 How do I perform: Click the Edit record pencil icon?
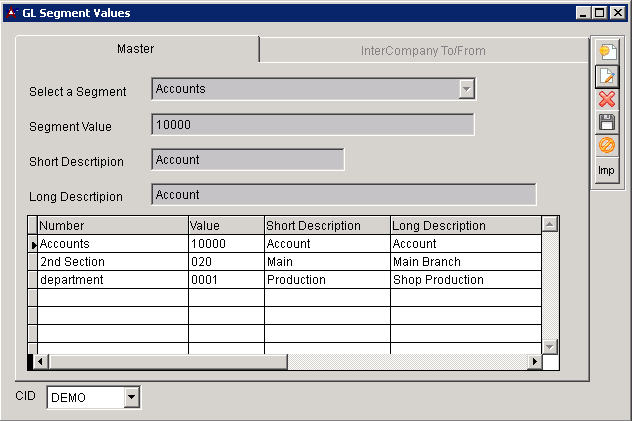[x=606, y=76]
